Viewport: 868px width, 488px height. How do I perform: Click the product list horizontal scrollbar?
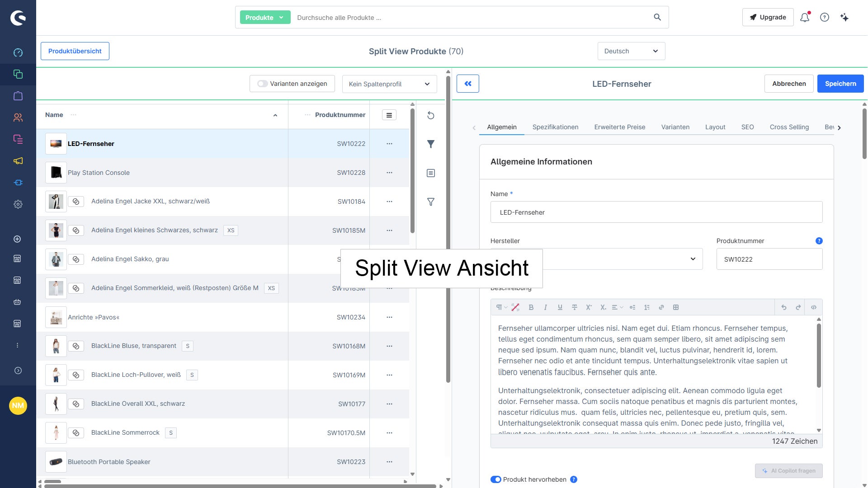[53, 482]
